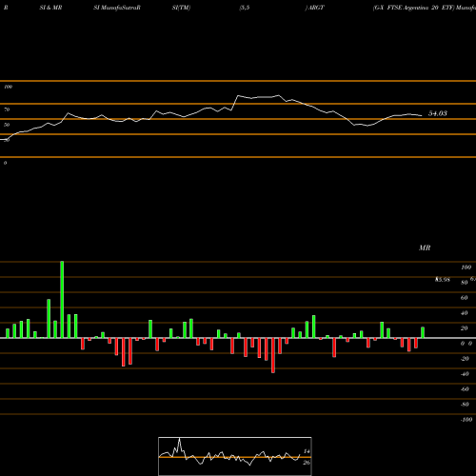476x476 pixels.
Task: Click the RSI 0 level label
Action: coord(5,163)
